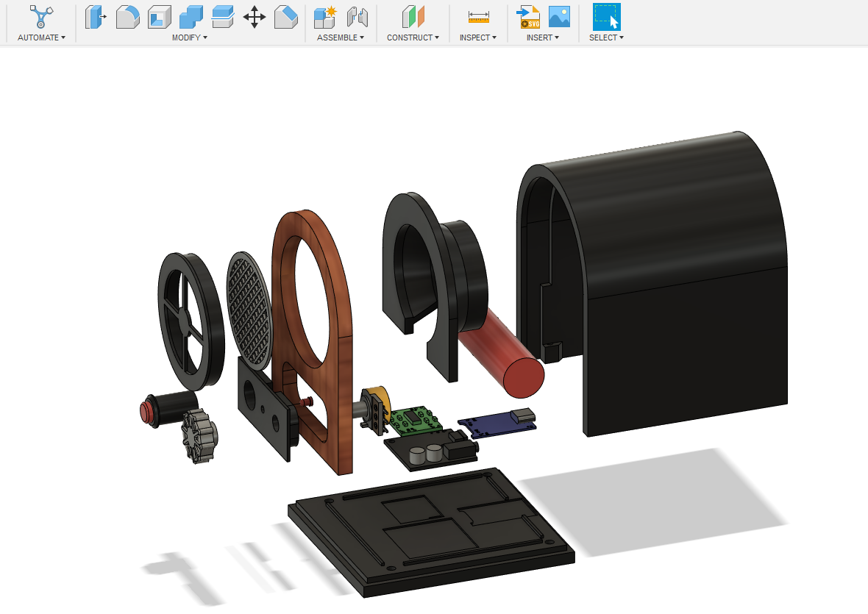Click the Insert SVG icon
The height and width of the screenshot is (614, 868).
[x=528, y=17]
